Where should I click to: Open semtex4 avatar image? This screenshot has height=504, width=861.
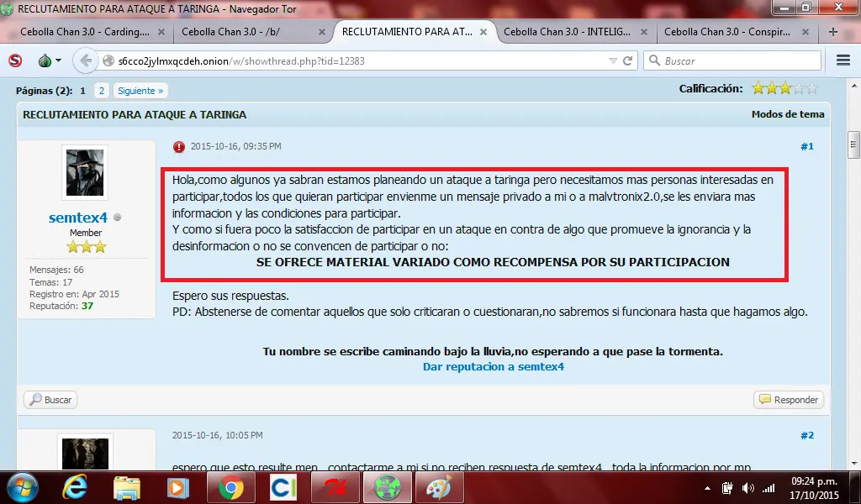[85, 173]
